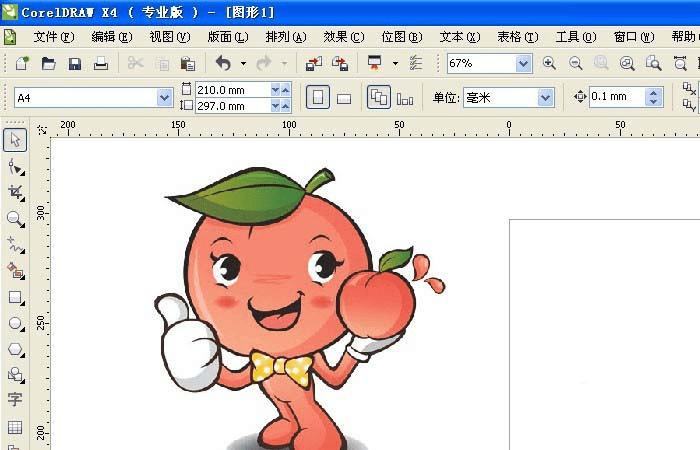Click the Paste clipboard icon

tap(188, 64)
